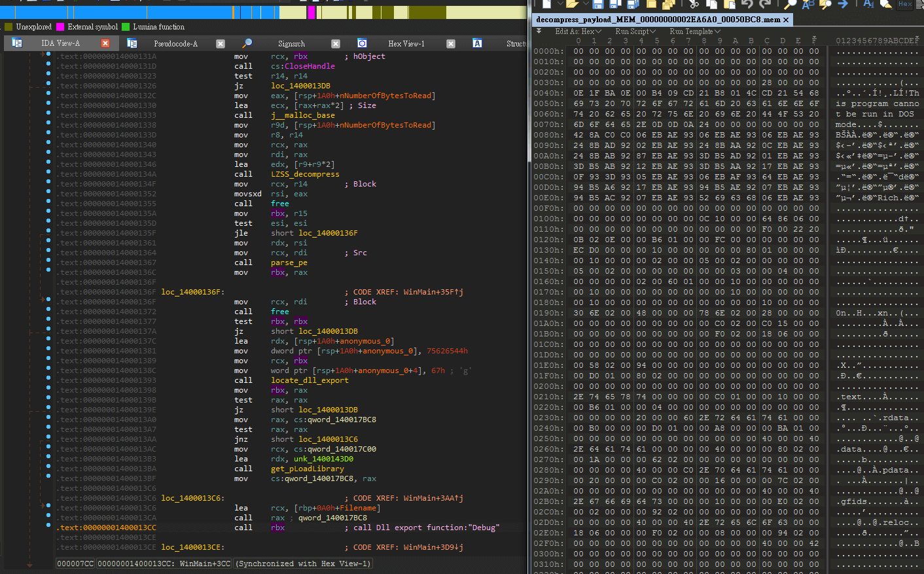Click the unk_1400143D0 operand
The image size is (924, 574).
[323, 459]
